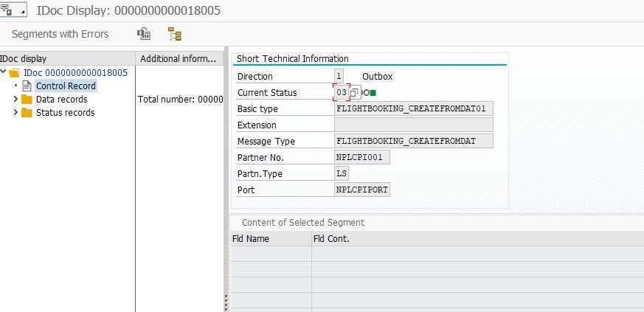This screenshot has width=644, height=312.
Task: Collapse the IDoc 0000000000018005 node
Action: coord(3,72)
